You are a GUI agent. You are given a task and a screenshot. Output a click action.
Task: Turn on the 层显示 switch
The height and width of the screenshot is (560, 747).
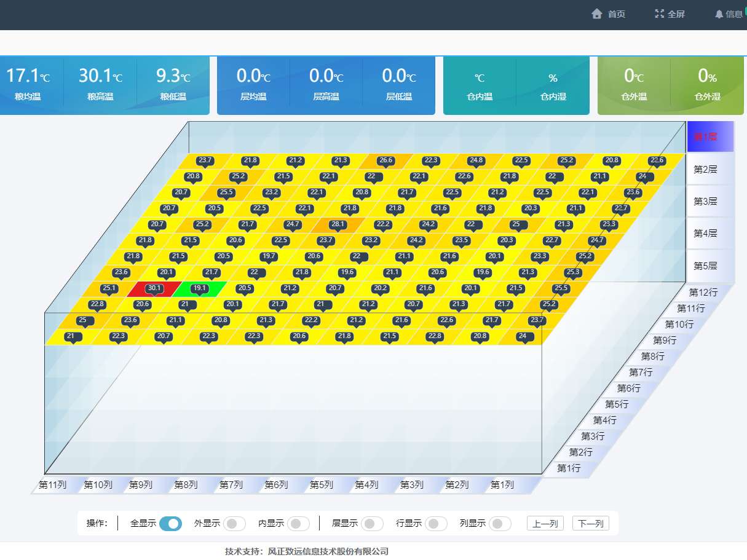[372, 524]
